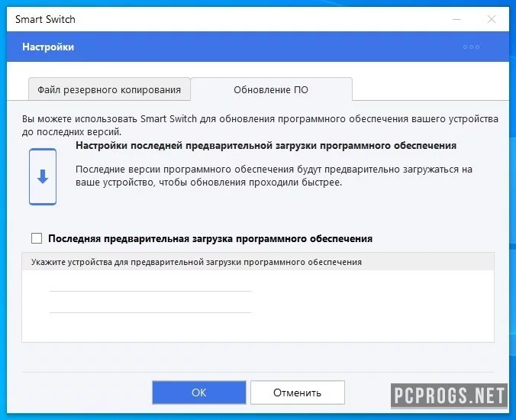This screenshot has height=420, width=516.
Task: Click label Последняя предварительная загрузка программного обеспечения
Action: point(210,238)
